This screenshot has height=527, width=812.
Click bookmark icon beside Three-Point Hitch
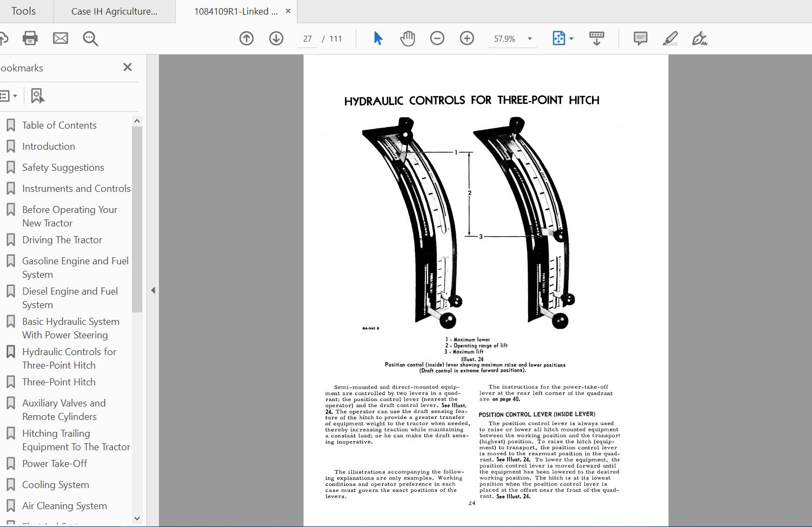point(10,382)
